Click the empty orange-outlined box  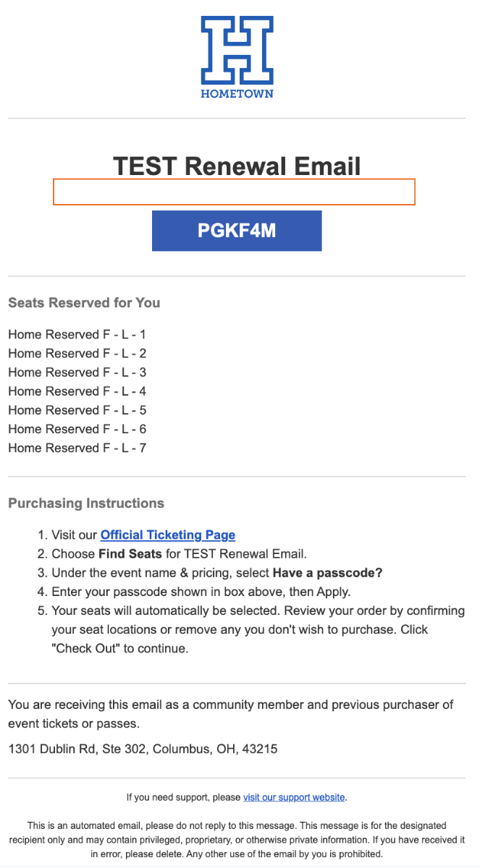[234, 192]
